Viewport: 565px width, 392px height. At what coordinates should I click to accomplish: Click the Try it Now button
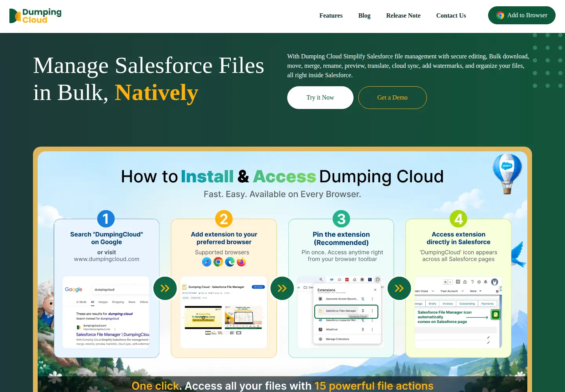[x=320, y=98]
